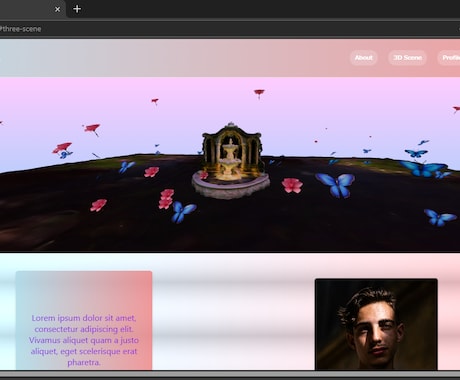This screenshot has width=460, height=380.
Task: Close the current browser tab
Action: click(x=57, y=9)
